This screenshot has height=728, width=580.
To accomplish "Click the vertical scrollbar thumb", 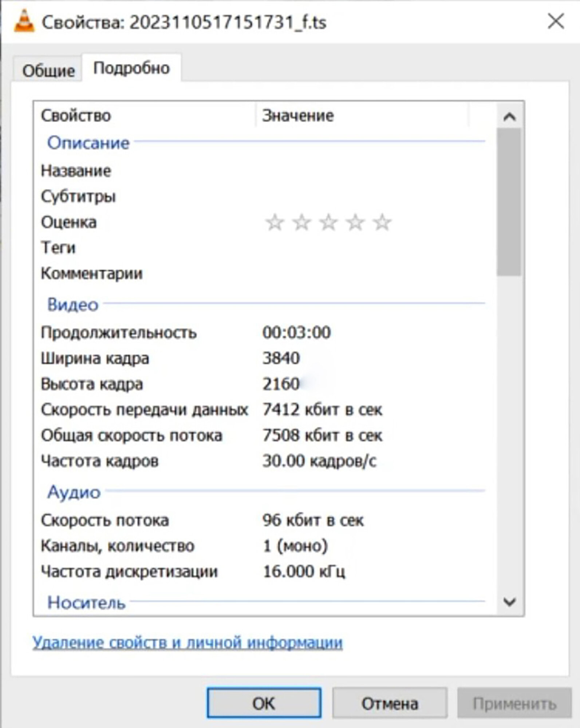I will pyautogui.click(x=509, y=202).
